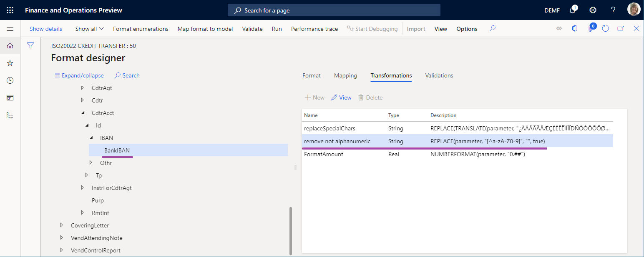
Task: Click the Validate action
Action: [x=252, y=28]
